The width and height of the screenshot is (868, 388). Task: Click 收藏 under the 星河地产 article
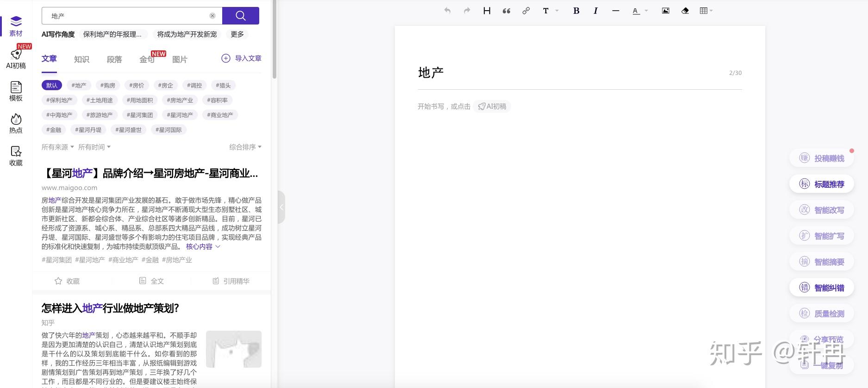67,281
